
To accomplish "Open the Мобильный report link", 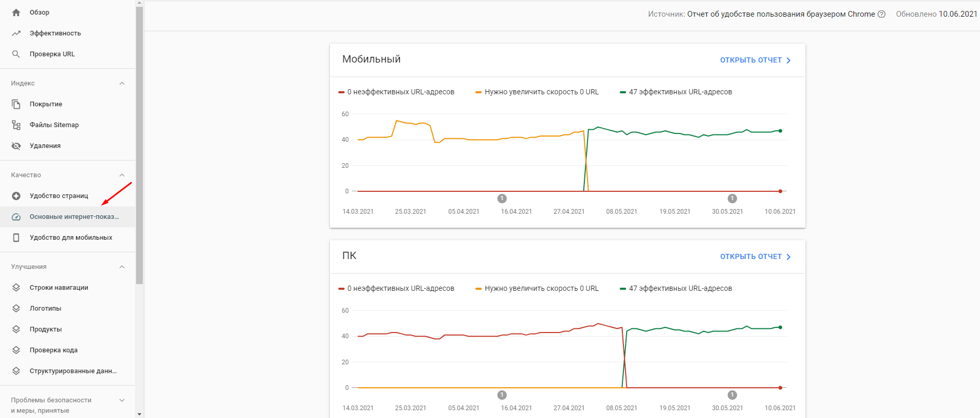I will (x=755, y=60).
